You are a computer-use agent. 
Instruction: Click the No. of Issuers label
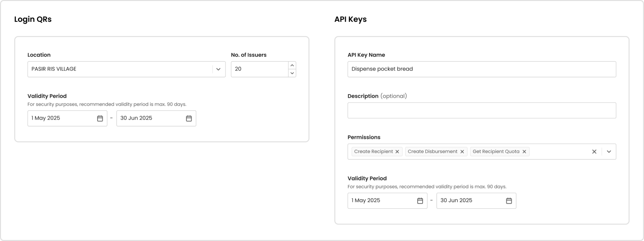[249, 55]
